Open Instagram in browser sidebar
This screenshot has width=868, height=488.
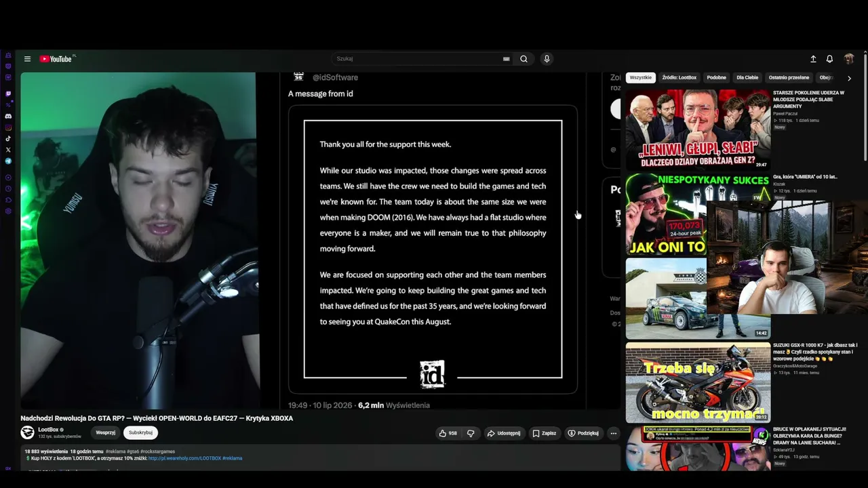[x=8, y=127]
